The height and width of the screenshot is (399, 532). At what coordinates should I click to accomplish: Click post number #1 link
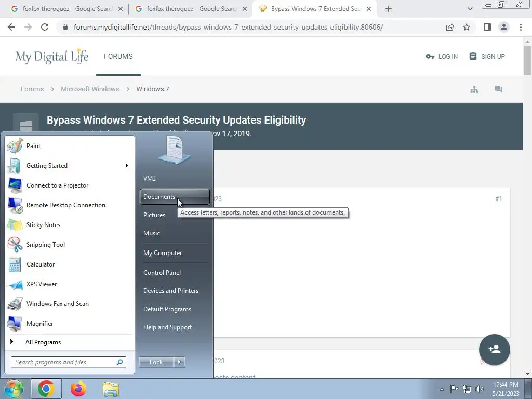point(498,199)
